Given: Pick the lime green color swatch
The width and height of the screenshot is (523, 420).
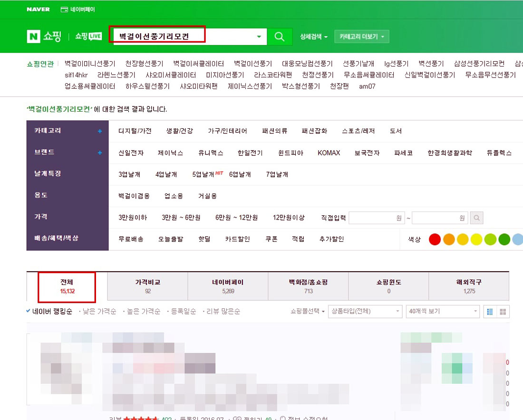Looking at the screenshot, I should click(490, 239).
